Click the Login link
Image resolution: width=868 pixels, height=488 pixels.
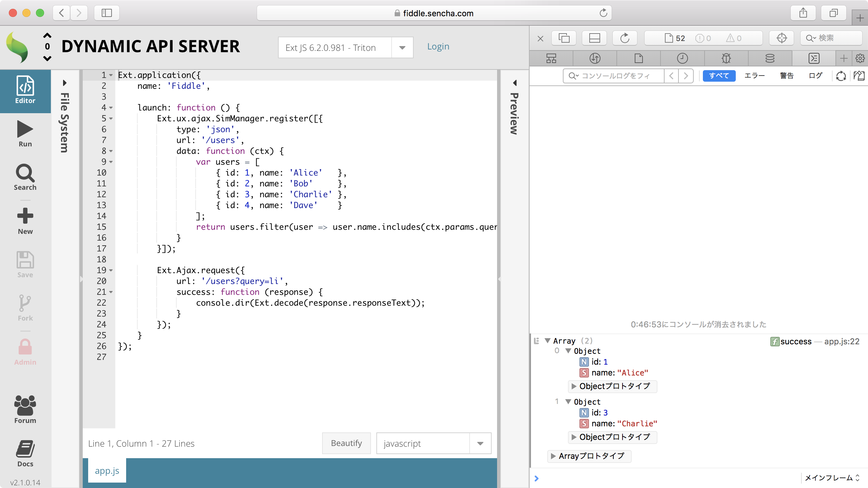pos(438,46)
